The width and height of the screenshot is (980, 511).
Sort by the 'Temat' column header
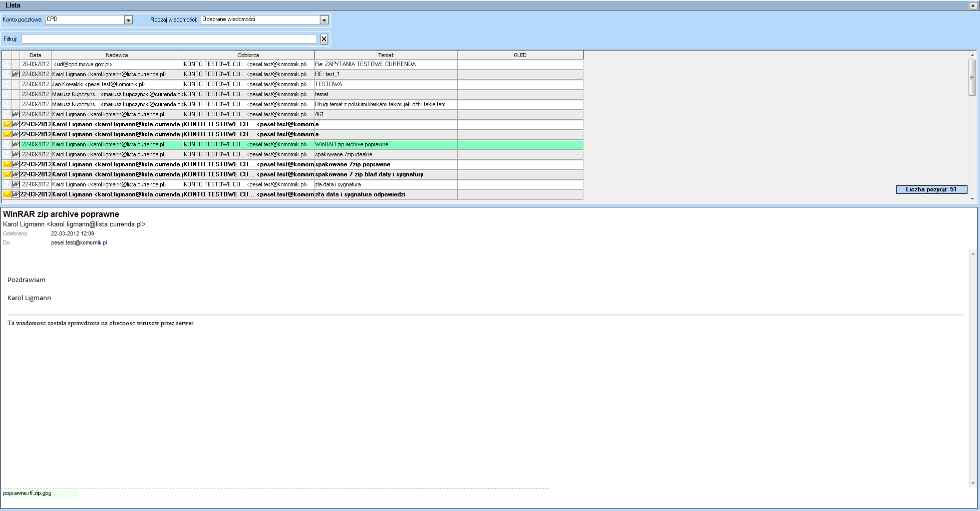point(386,55)
